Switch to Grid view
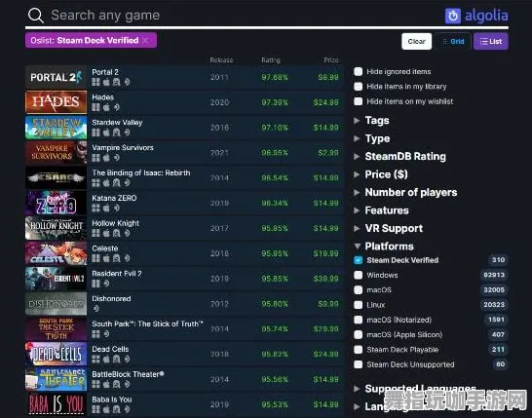 coord(453,41)
